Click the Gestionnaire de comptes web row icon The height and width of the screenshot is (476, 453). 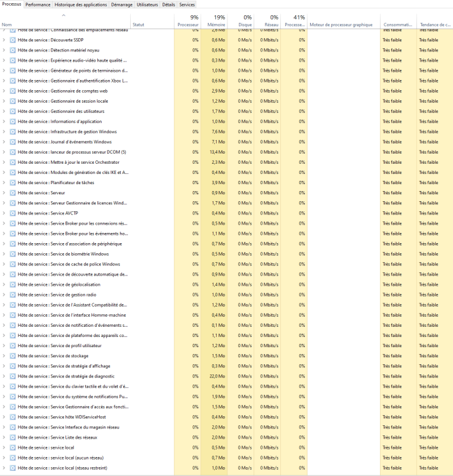point(13,91)
